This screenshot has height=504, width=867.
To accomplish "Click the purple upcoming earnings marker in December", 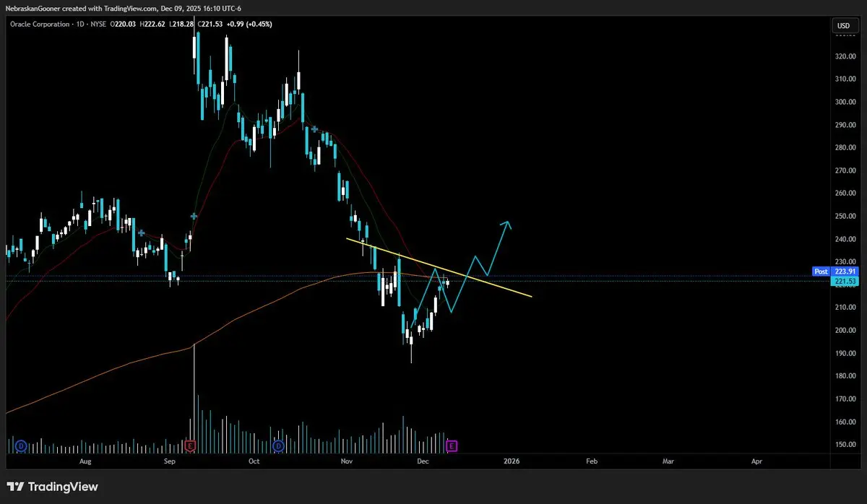I will (452, 446).
